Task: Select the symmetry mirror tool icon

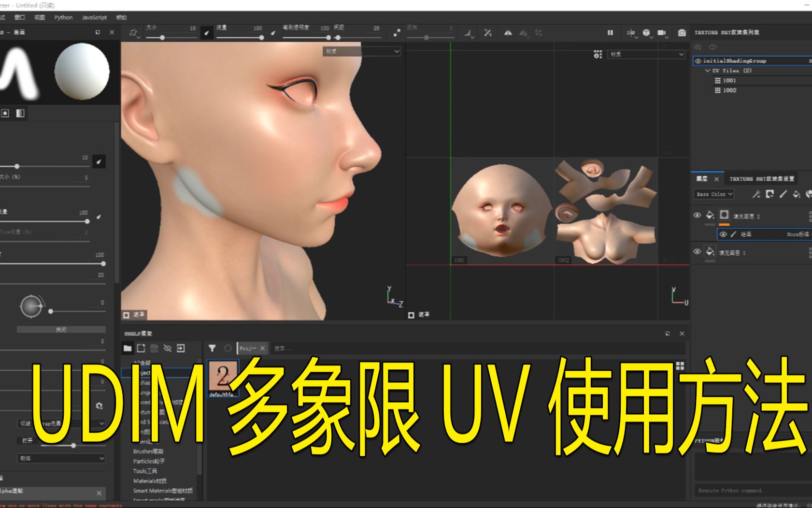Action: pyautogui.click(x=508, y=33)
